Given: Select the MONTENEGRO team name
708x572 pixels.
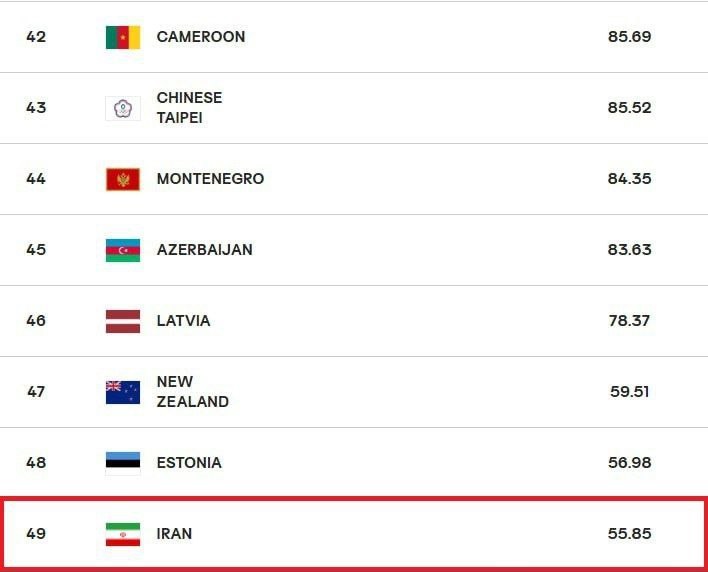Looking at the screenshot, I should coord(210,179).
